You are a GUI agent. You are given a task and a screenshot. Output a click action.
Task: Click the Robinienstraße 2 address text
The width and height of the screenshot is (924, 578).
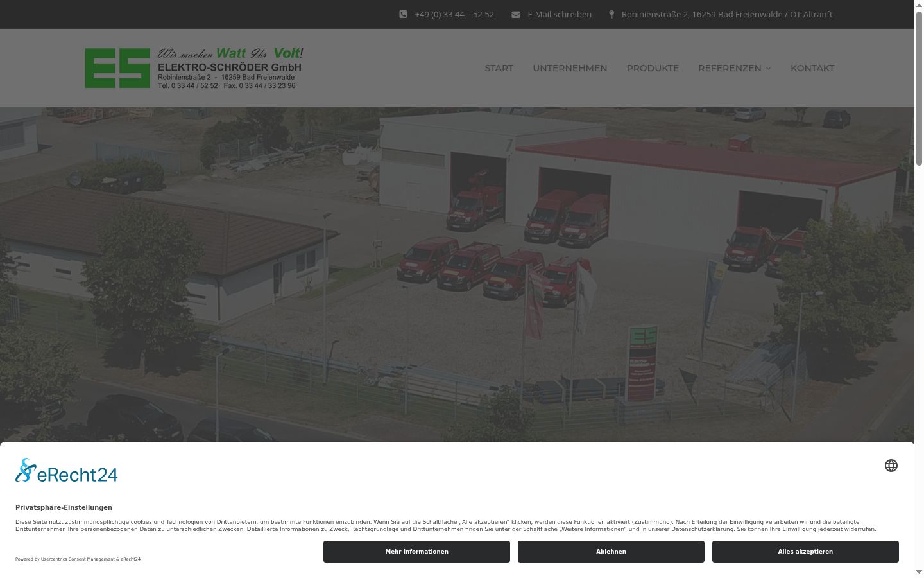click(x=727, y=14)
